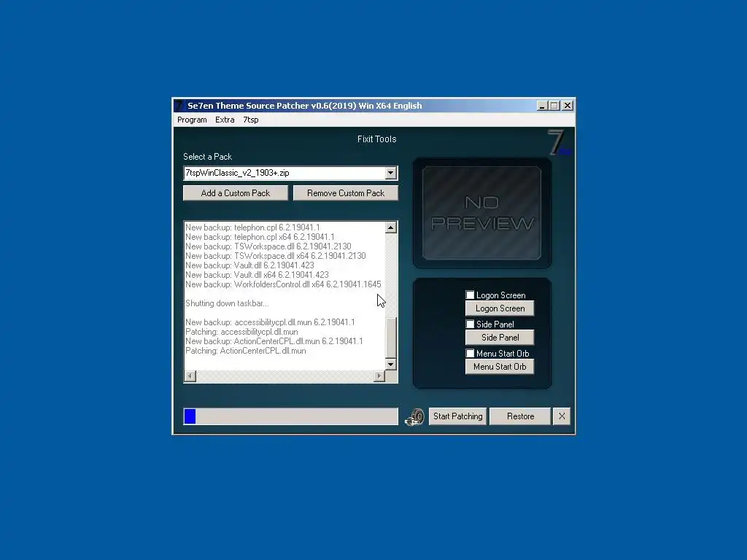Click the 'Patching: ActionCenterCPL.dll.mun' log line

pos(245,351)
